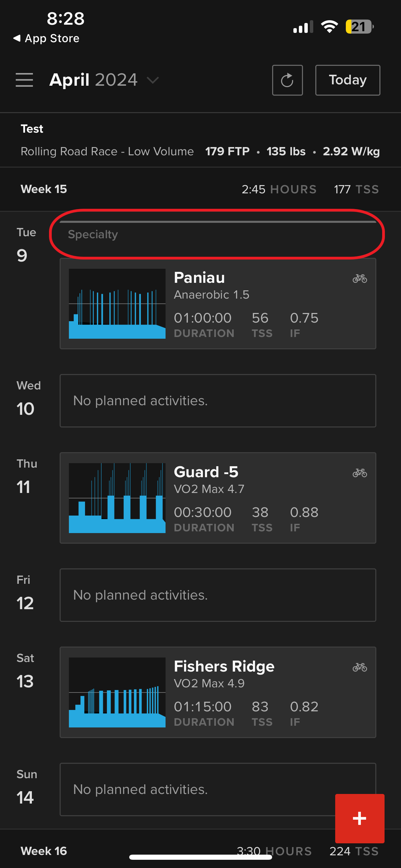
Task: Tap No planned activities on Wed 10
Action: tap(218, 401)
